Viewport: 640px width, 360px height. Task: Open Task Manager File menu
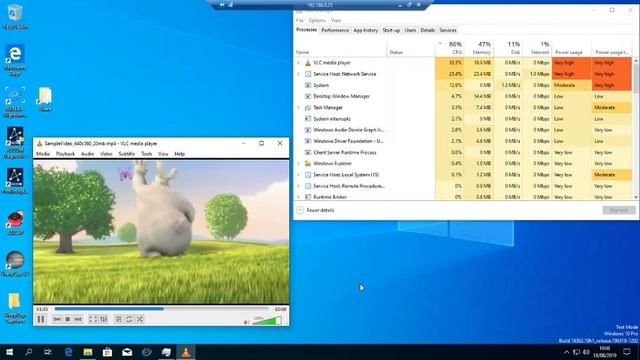tap(300, 20)
